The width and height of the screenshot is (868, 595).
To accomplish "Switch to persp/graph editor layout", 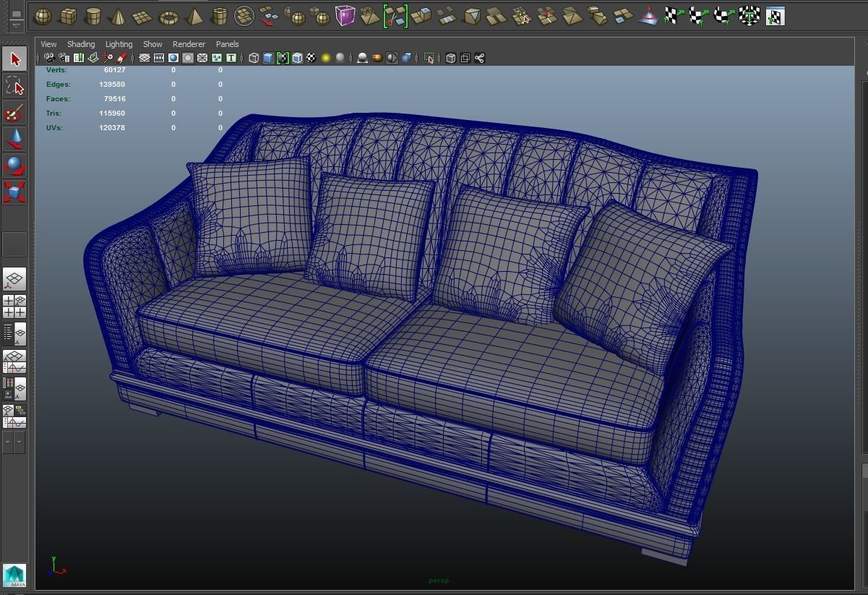I will pos(14,360).
